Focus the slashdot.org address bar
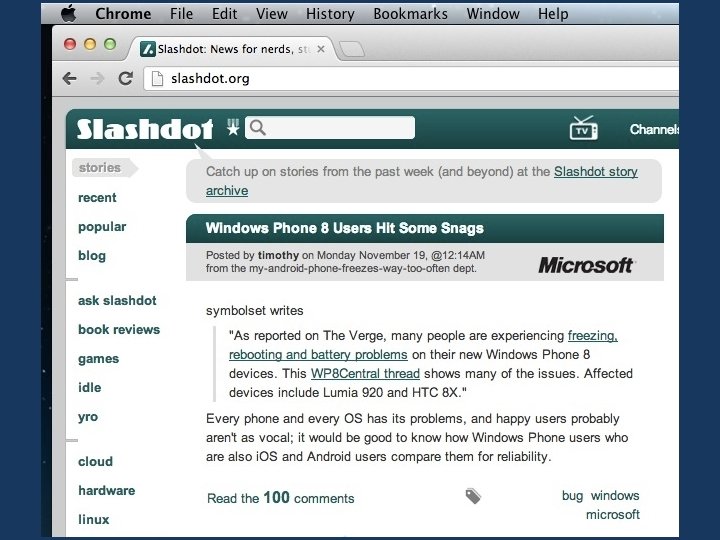This screenshot has width=720, height=540. click(411, 79)
